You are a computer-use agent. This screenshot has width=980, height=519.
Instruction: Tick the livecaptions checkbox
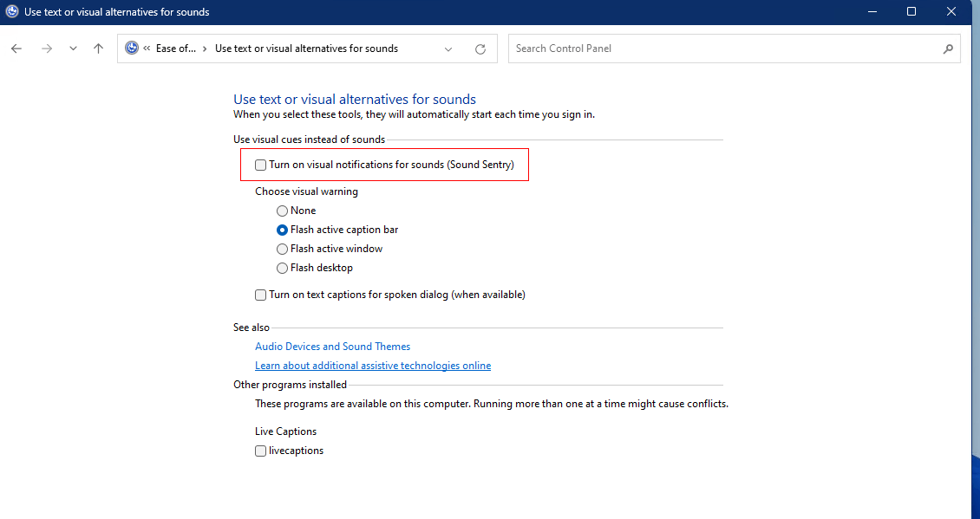click(261, 451)
